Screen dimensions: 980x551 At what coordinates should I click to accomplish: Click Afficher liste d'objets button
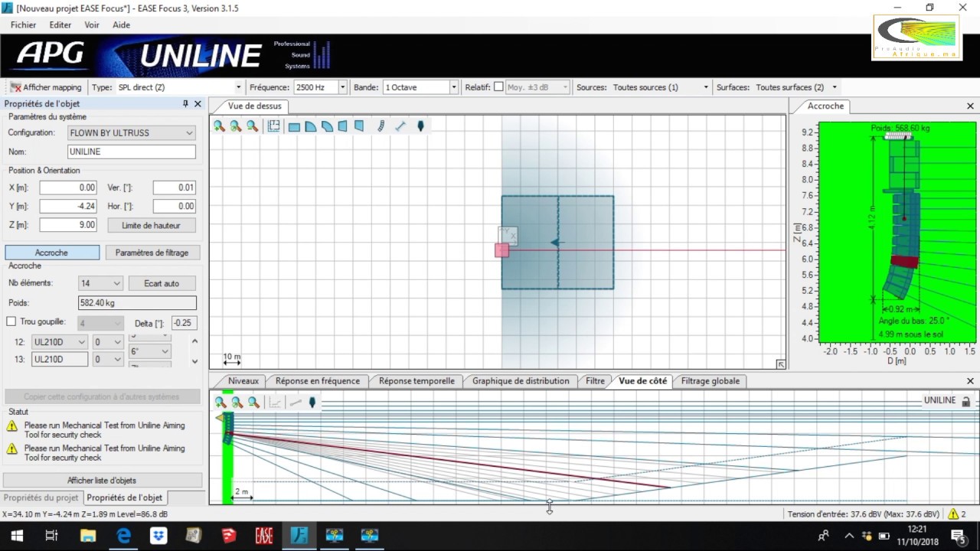tap(102, 480)
